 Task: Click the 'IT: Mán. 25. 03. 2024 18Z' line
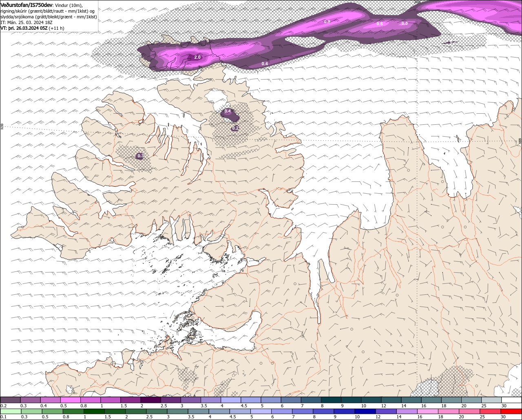pyautogui.click(x=26, y=22)
